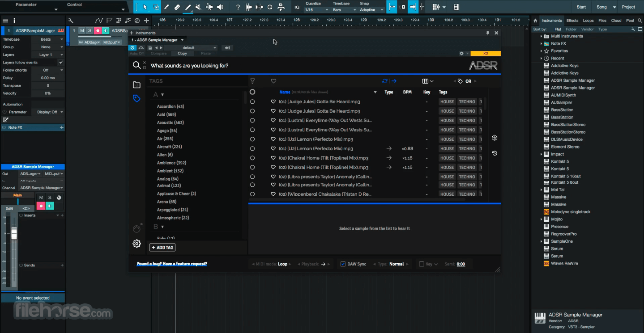Enable the Key checkbox
The width and height of the screenshot is (644, 333).
(421, 264)
